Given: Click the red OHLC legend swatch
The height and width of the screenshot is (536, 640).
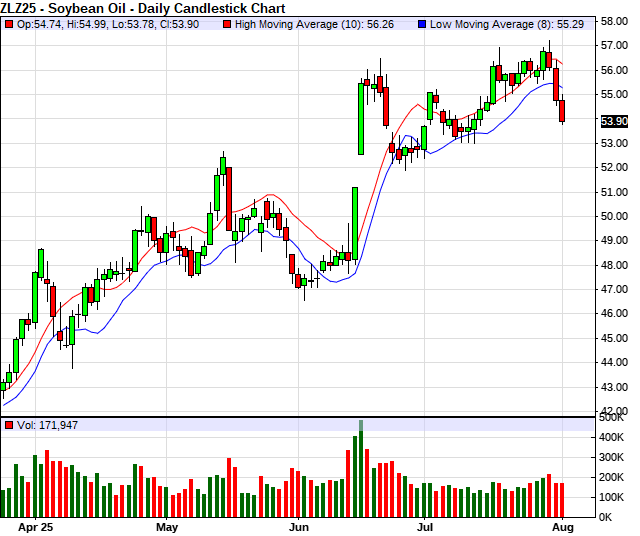Looking at the screenshot, I should (x=9, y=24).
